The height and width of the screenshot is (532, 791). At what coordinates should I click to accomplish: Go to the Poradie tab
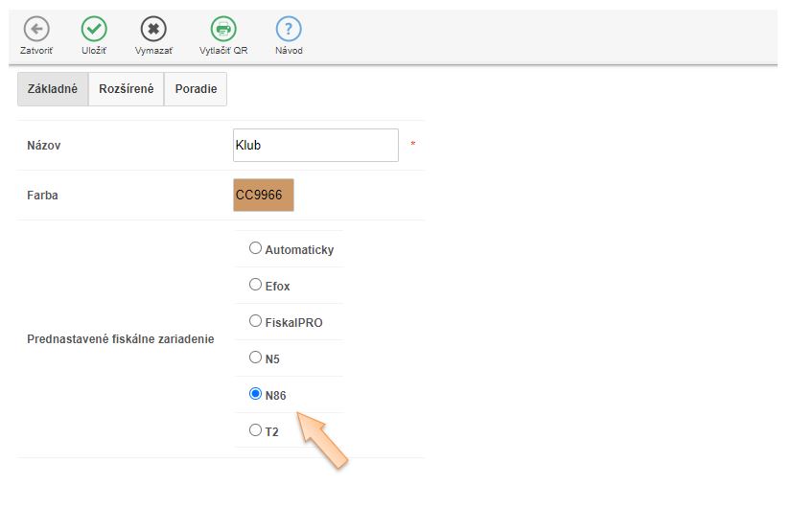196,89
